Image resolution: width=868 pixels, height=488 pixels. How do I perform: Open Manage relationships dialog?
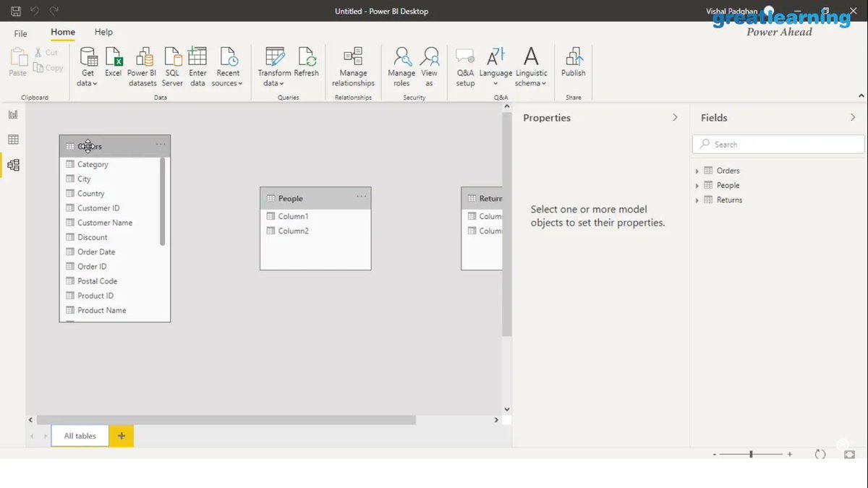pos(353,67)
